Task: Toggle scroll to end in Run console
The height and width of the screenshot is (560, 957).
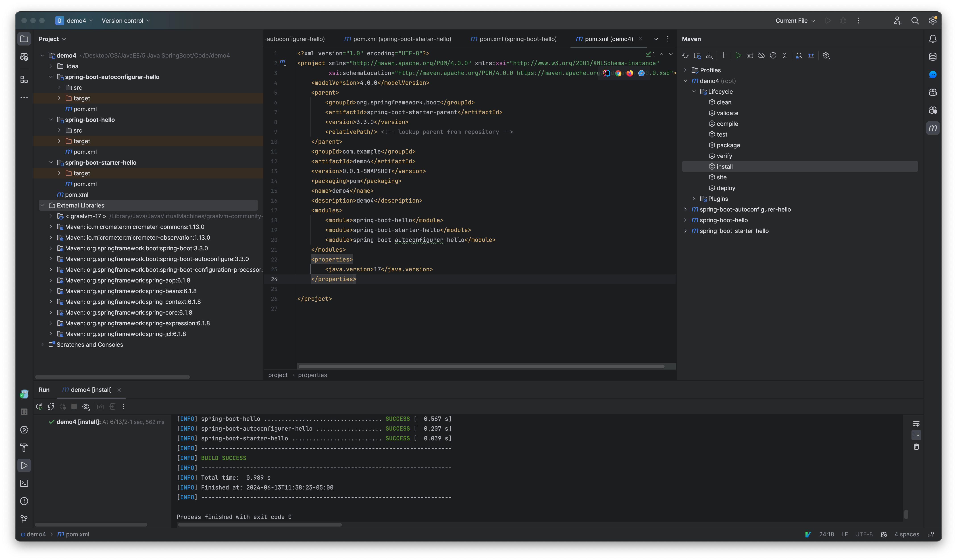Action: pos(916,435)
